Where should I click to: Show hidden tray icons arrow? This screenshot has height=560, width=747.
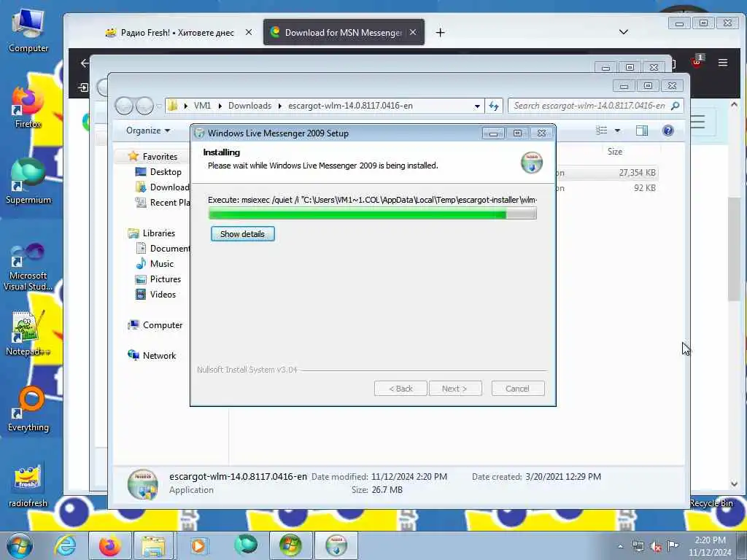click(x=620, y=547)
